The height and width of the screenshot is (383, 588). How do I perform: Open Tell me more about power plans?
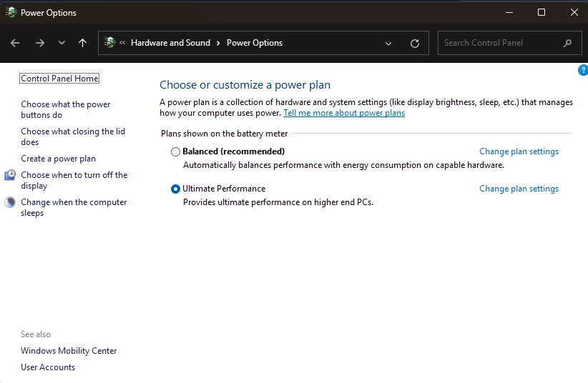click(344, 113)
